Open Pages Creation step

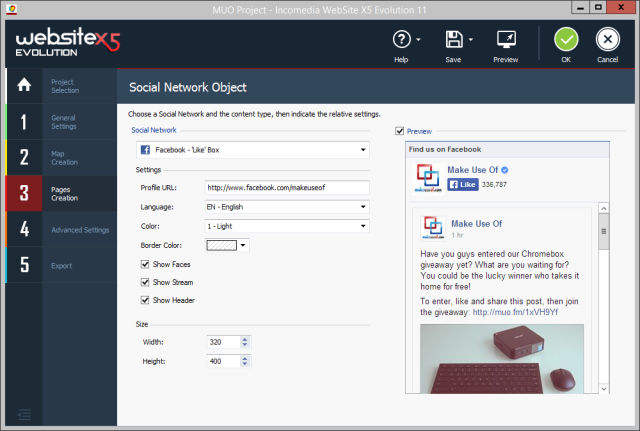(x=64, y=193)
